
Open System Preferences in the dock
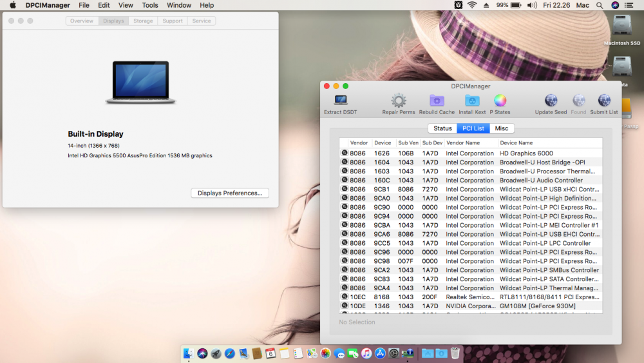(394, 353)
